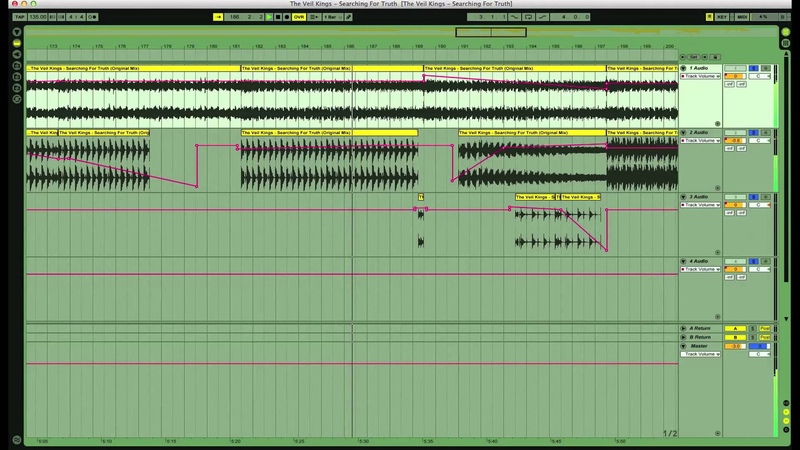Collapse track 1 Audio with its triangle

683,68
